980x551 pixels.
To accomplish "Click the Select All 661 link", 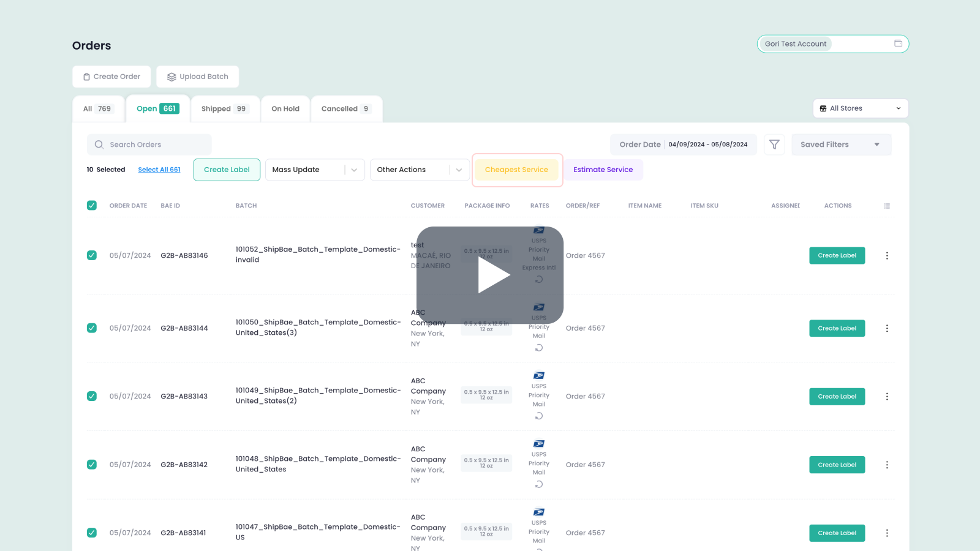I will pyautogui.click(x=159, y=170).
